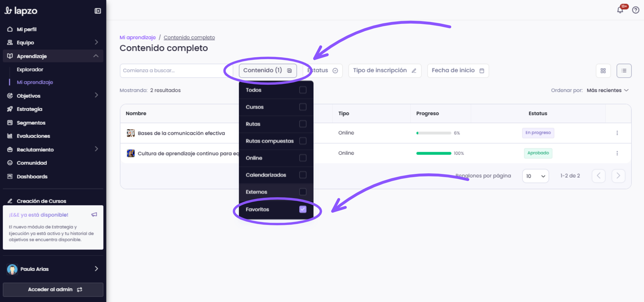Open Creación de Cursos link

[41, 201]
